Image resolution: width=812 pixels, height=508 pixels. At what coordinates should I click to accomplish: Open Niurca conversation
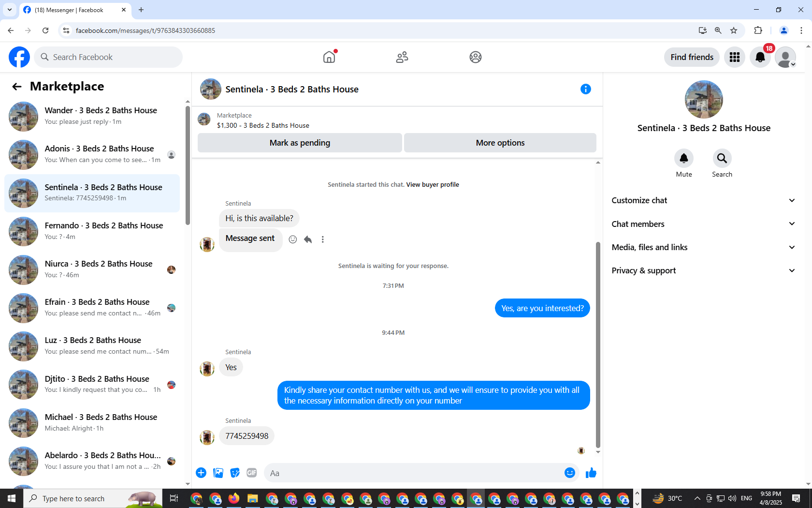[92, 269]
